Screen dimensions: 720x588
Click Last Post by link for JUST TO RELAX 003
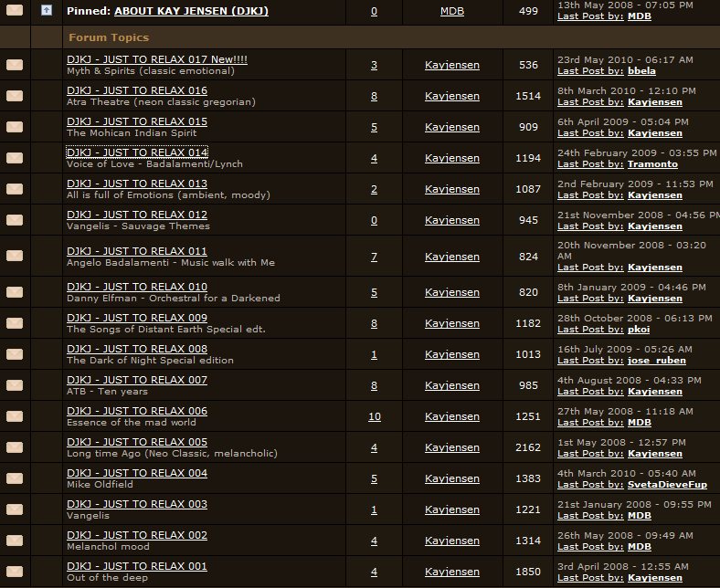(590, 516)
